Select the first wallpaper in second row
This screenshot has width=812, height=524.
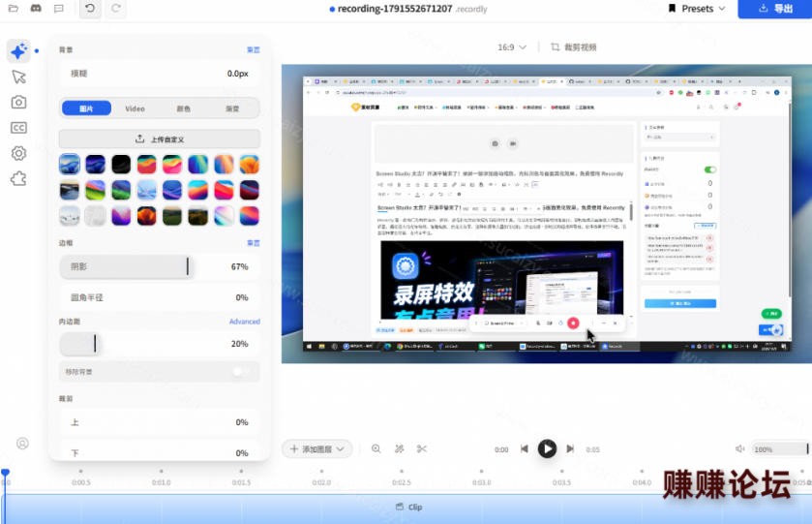click(x=70, y=190)
